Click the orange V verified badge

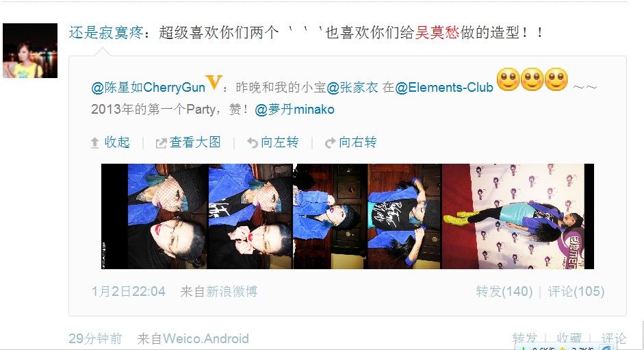(214, 82)
